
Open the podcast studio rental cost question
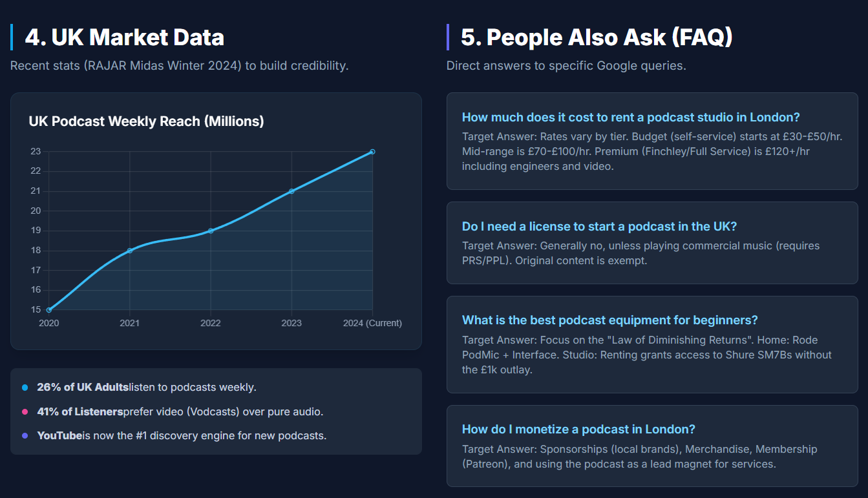pyautogui.click(x=631, y=117)
